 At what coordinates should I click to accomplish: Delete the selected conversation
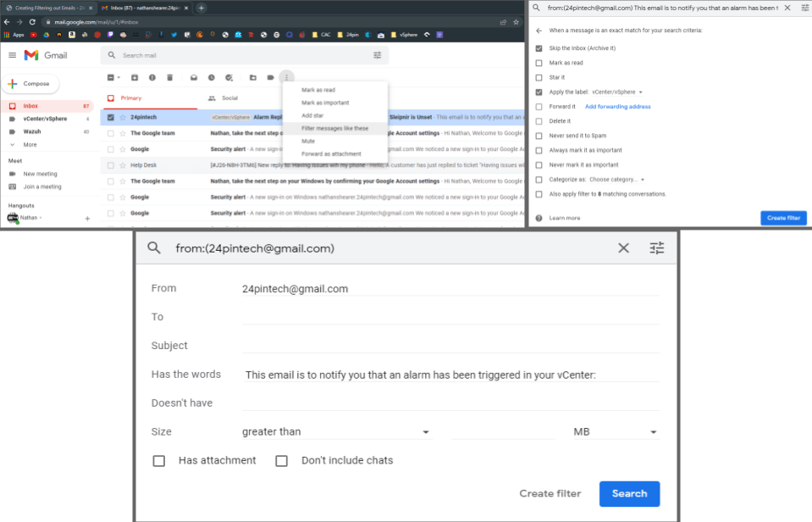[169, 77]
